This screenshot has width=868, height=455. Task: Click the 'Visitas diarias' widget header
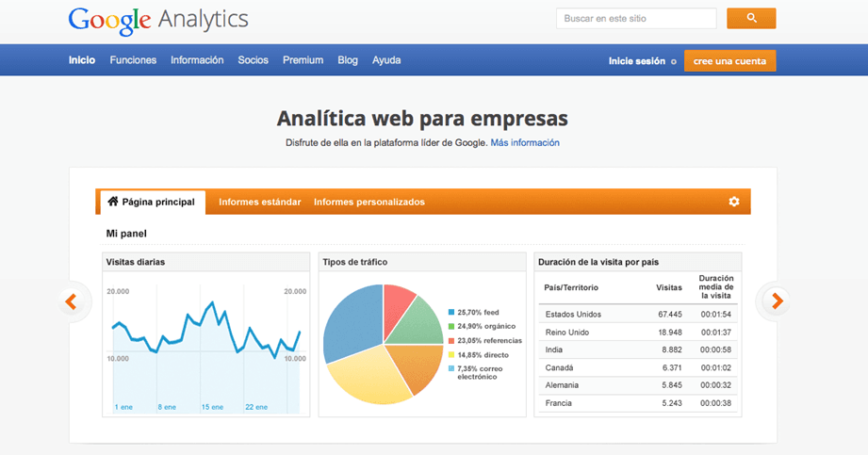206,262
